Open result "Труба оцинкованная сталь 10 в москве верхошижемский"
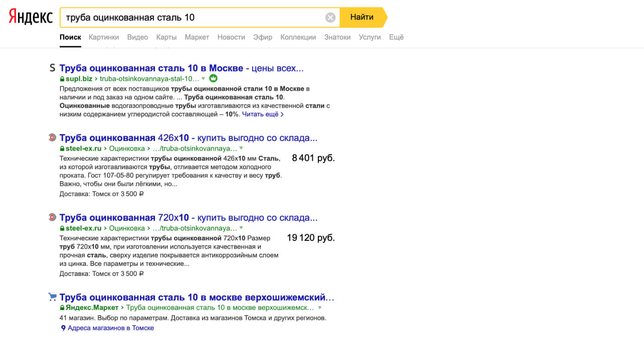 [197, 297]
